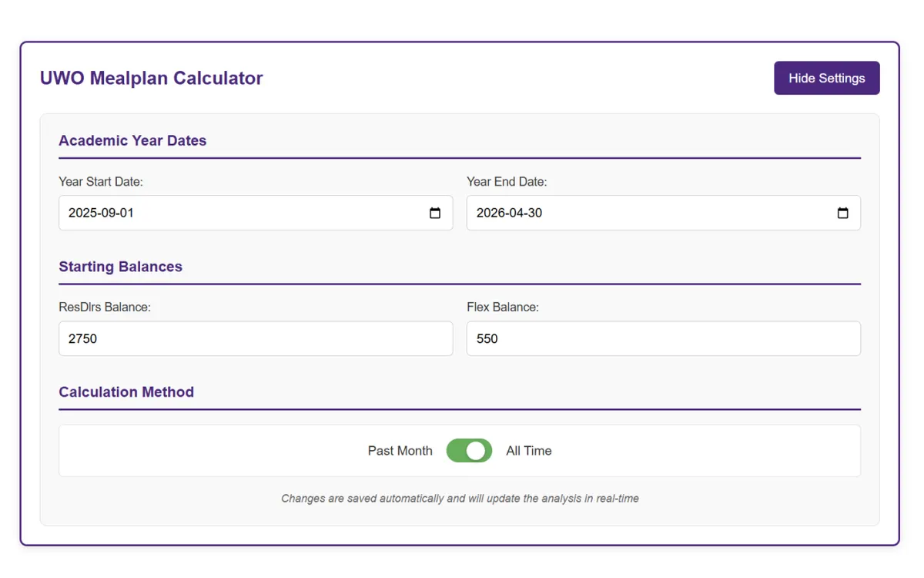Click the Hide Settings button
Viewport: 924px width, 578px height.
(826, 78)
